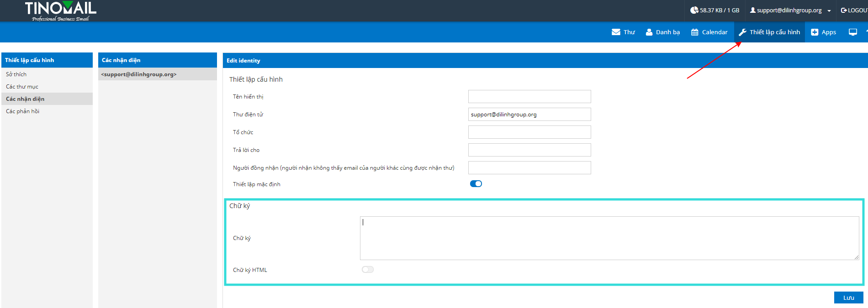Click the wrench settings icon
This screenshot has width=868, height=308.
point(742,32)
